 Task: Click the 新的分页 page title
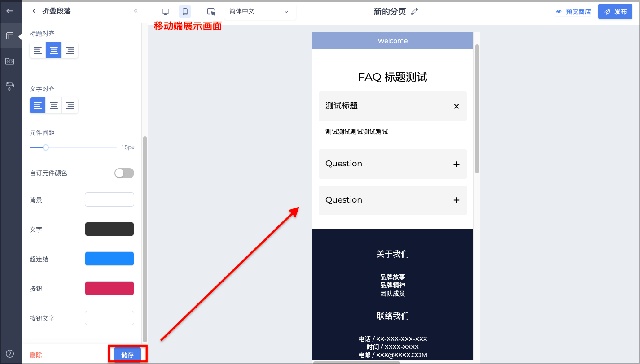pyautogui.click(x=390, y=12)
